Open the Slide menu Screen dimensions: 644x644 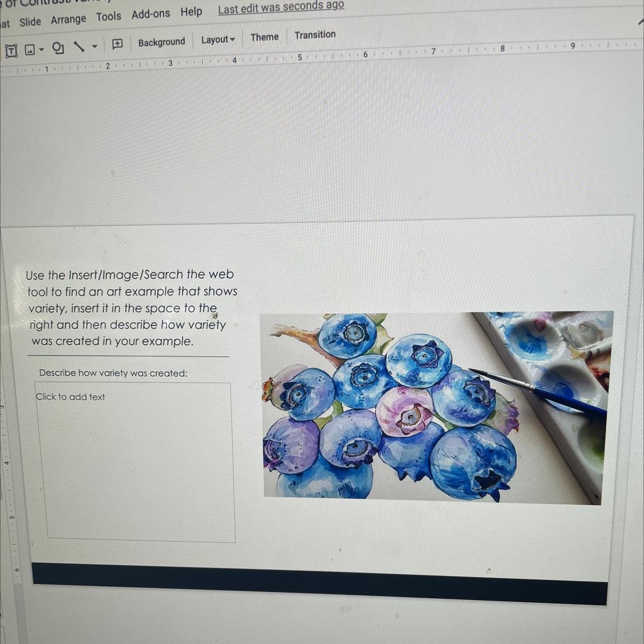click(x=30, y=21)
